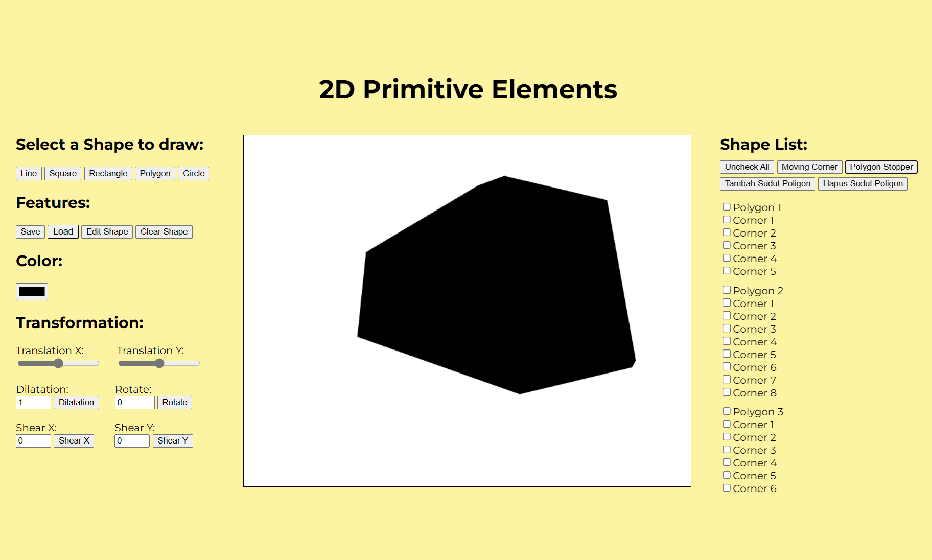The image size is (932, 560).
Task: Activate the Polygon Stopper mode
Action: 881,167
